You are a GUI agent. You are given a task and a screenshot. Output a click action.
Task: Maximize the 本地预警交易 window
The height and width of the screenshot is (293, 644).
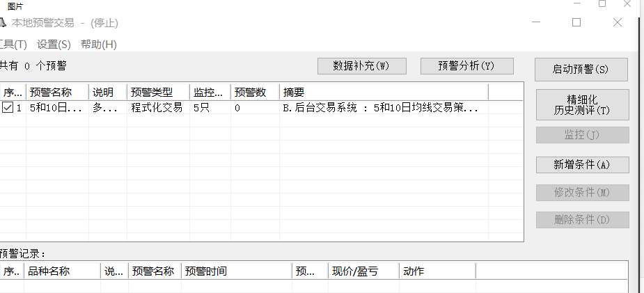pyautogui.click(x=576, y=22)
